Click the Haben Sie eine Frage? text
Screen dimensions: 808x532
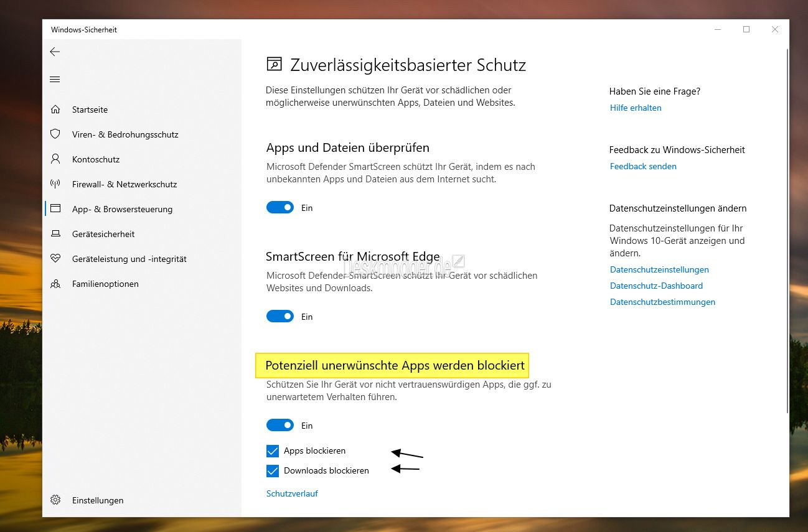point(655,91)
